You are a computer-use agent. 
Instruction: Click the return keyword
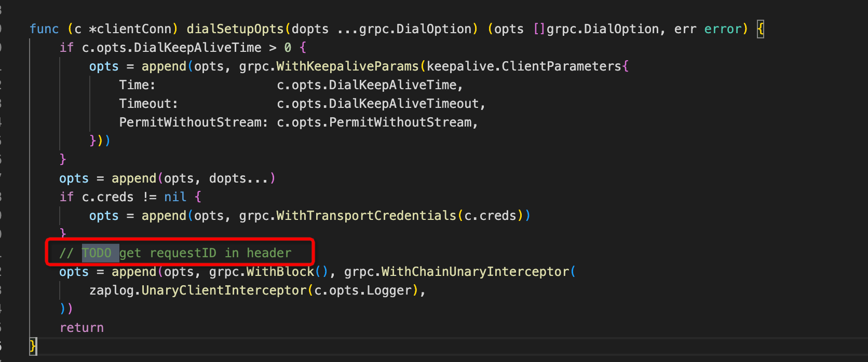[82, 328]
